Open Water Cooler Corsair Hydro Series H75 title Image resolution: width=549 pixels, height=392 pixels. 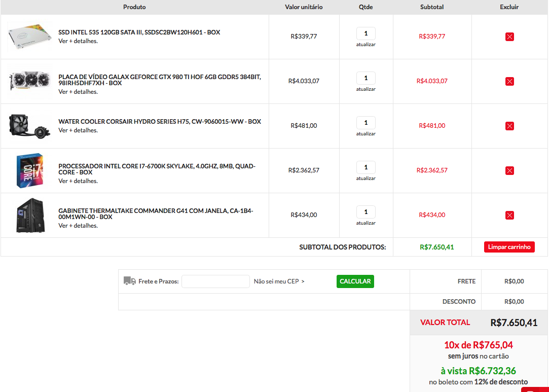(x=160, y=122)
